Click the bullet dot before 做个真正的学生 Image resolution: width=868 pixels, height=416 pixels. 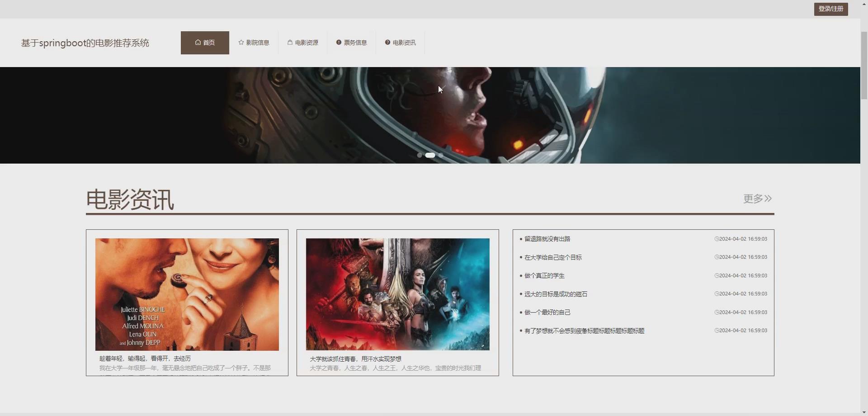(x=520, y=275)
